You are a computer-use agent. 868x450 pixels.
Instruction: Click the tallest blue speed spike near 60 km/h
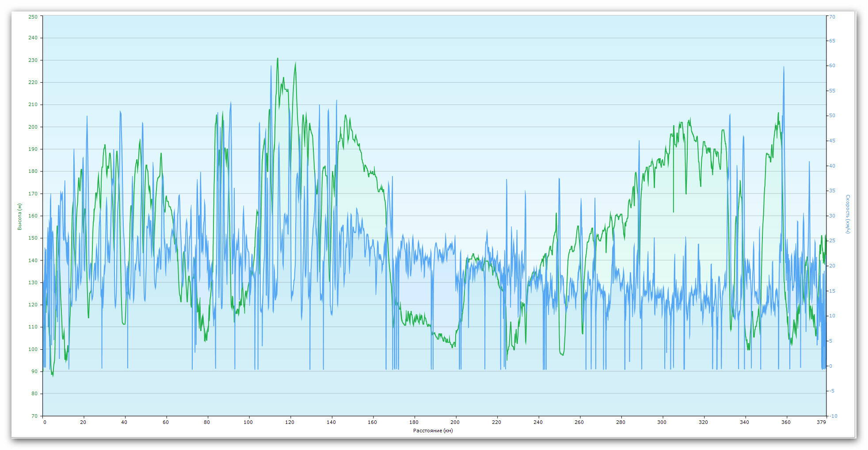(784, 68)
